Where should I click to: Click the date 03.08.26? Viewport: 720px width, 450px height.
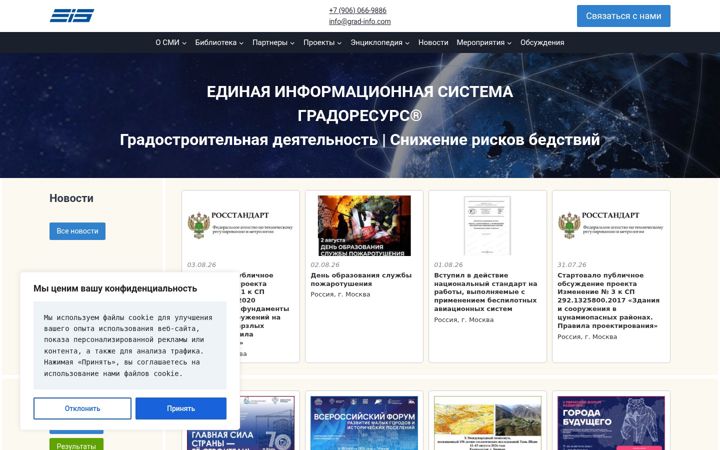point(201,265)
